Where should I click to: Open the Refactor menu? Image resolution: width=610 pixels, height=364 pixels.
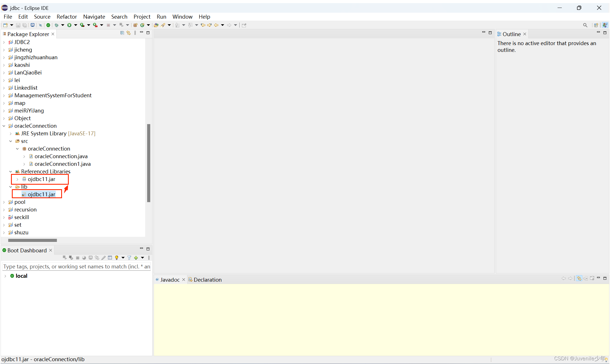click(67, 17)
